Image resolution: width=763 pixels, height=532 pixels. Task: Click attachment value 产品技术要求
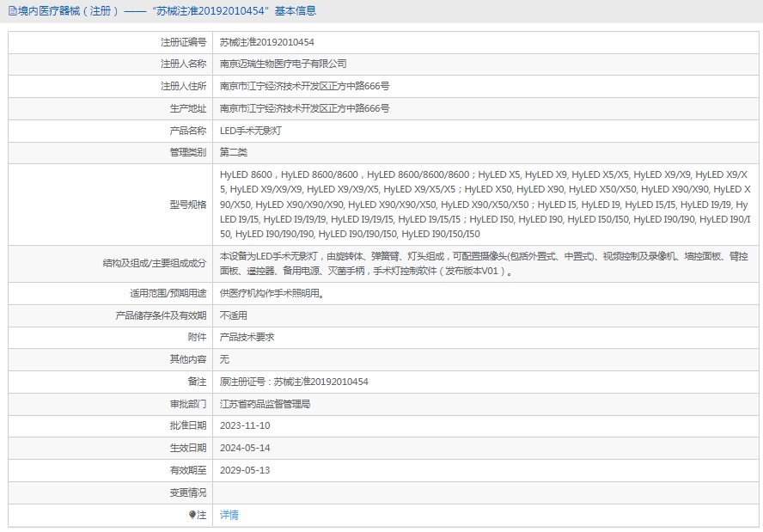coord(247,337)
